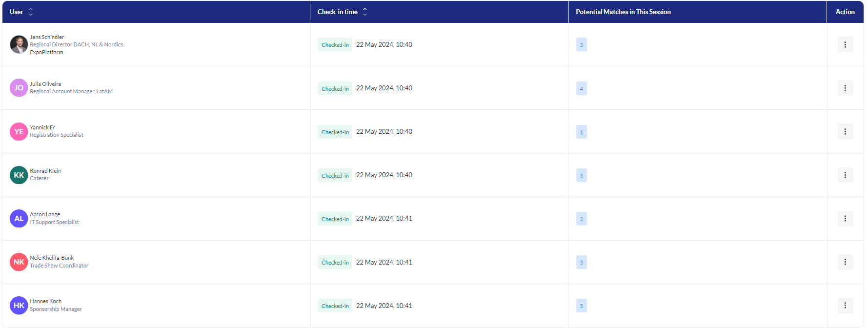Click the Potential Matches in This Session header
Image resolution: width=868 pixels, height=329 pixels.
(x=623, y=12)
